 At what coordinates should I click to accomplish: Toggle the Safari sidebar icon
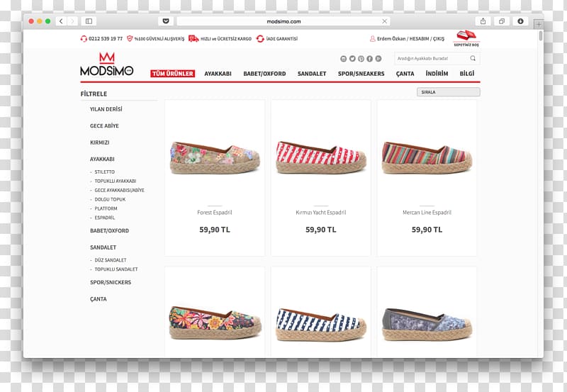[89, 21]
